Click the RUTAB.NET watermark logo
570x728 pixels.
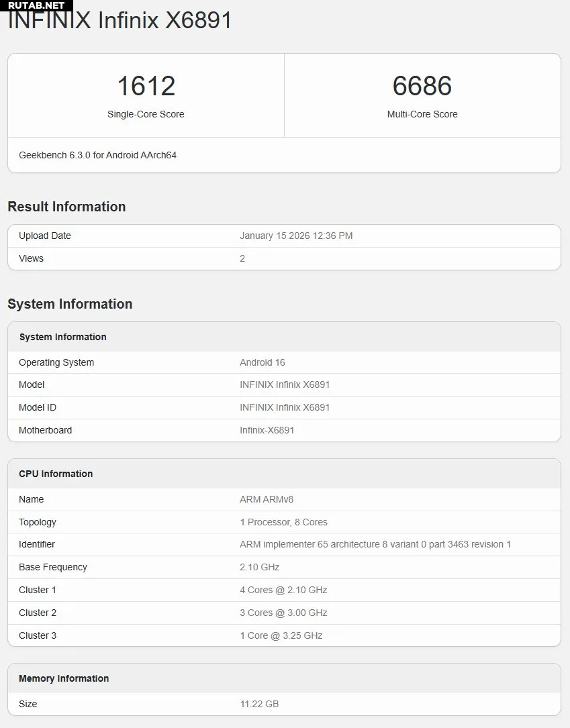click(36, 5)
